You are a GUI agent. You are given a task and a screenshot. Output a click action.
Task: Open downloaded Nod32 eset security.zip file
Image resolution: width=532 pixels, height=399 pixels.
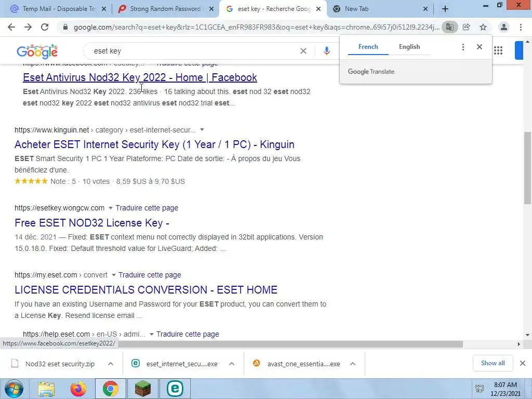[60, 364]
